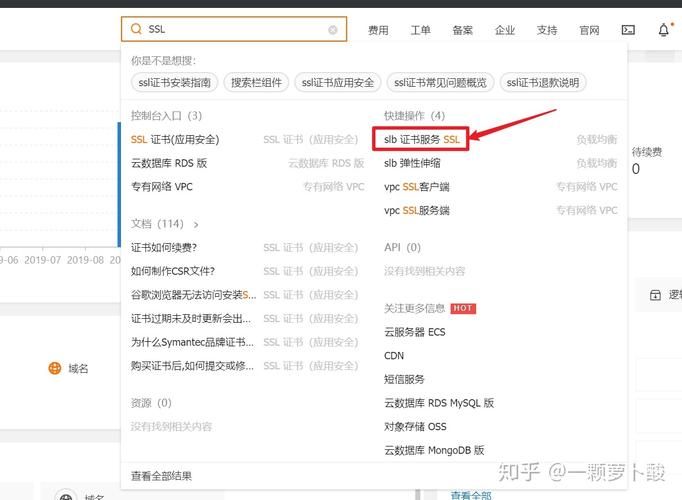This screenshot has height=500, width=682.
Task: Open SSL 证书(应用安全) console entry
Action: click(x=175, y=140)
